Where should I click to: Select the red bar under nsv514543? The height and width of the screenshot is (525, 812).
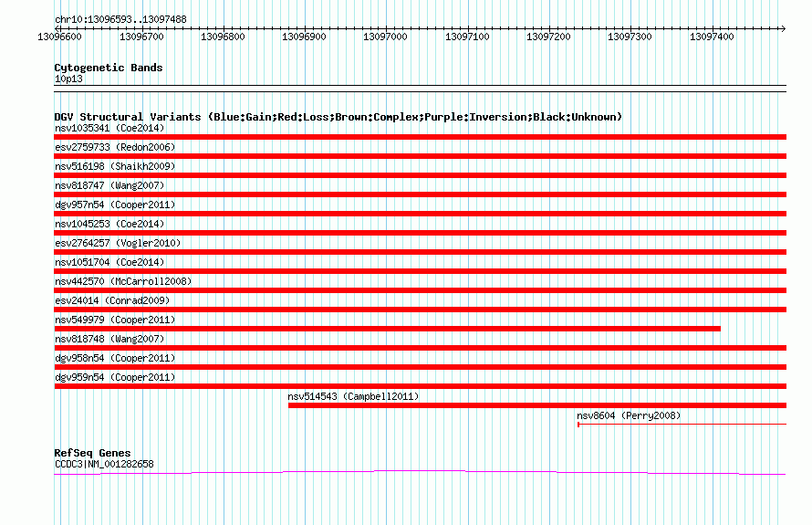537,405
